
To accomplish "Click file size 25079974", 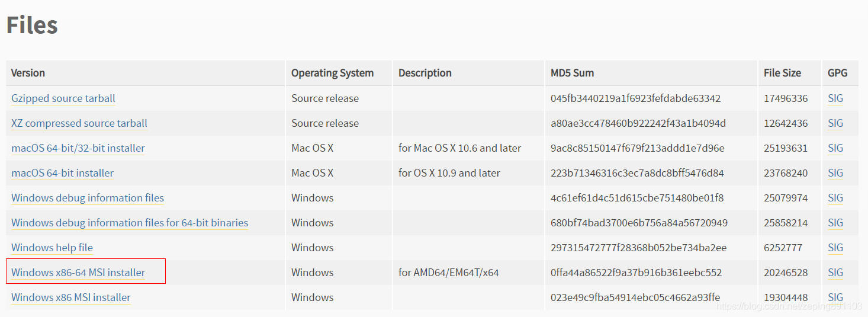I will [786, 198].
